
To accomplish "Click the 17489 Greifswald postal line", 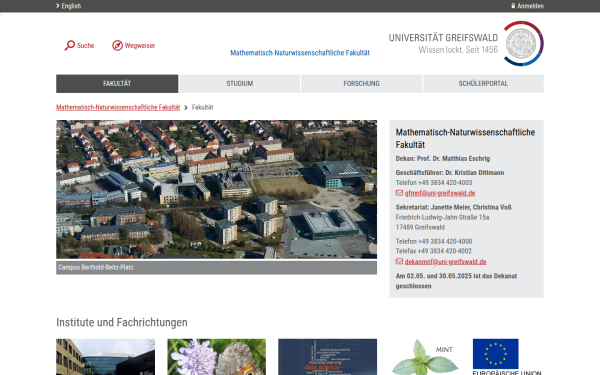I will click(420, 227).
